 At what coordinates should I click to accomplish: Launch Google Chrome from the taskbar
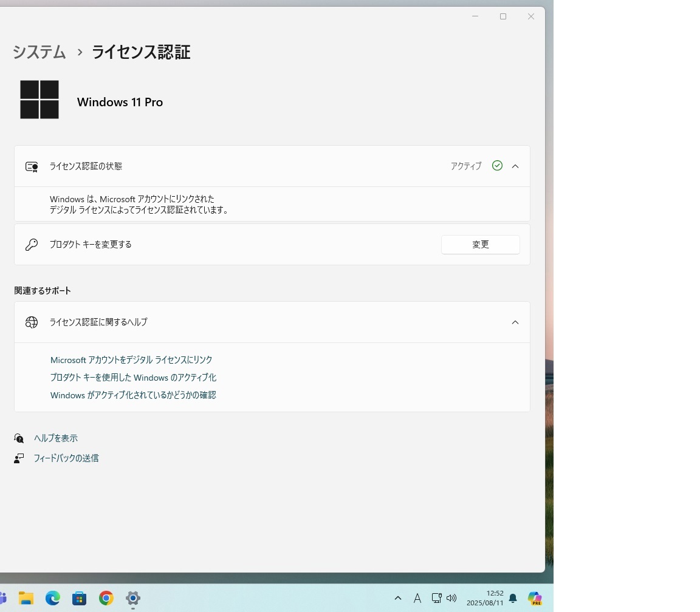click(x=106, y=597)
